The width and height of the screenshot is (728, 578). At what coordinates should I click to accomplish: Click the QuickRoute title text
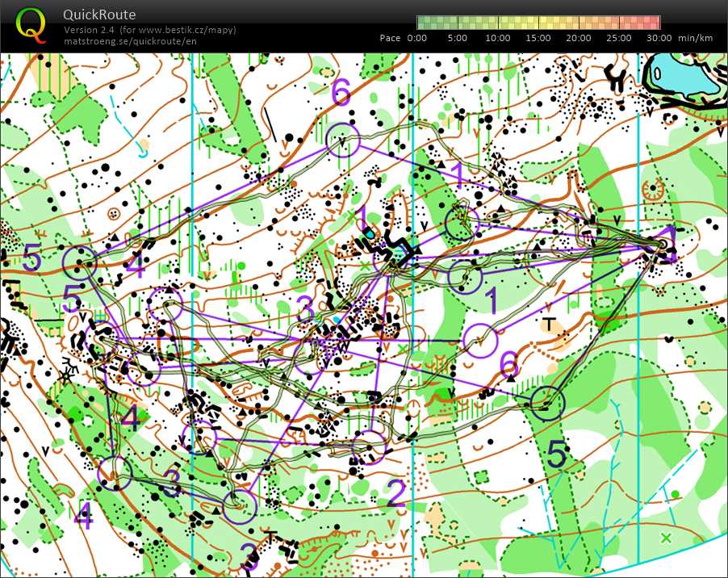[99, 15]
